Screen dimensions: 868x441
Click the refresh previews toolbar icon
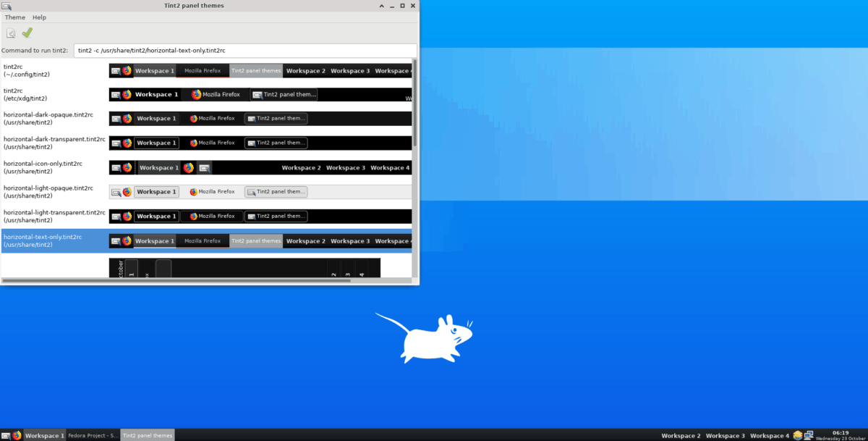[x=10, y=33]
